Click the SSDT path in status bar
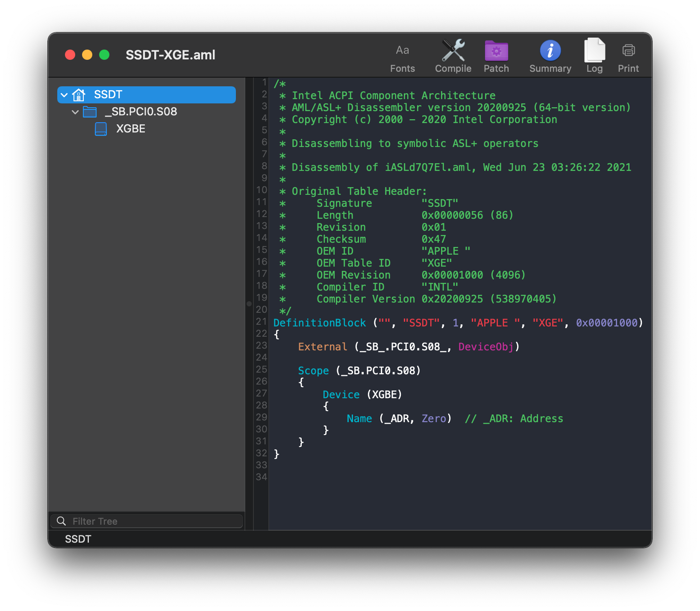Screen dimensions: 700x611 [x=78, y=539]
